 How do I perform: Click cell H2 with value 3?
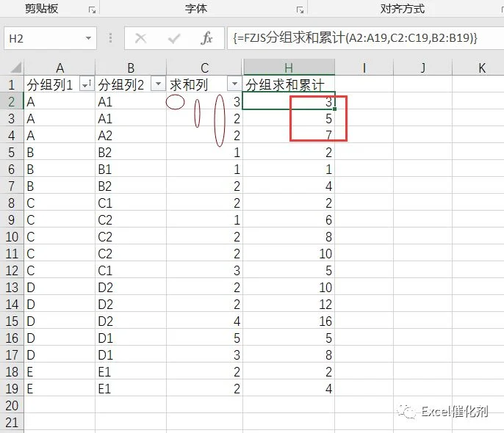(x=289, y=102)
